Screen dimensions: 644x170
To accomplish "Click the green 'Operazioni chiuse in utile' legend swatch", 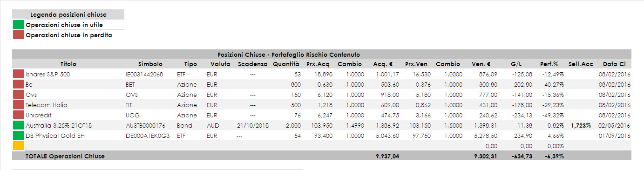I will pyautogui.click(x=18, y=25).
